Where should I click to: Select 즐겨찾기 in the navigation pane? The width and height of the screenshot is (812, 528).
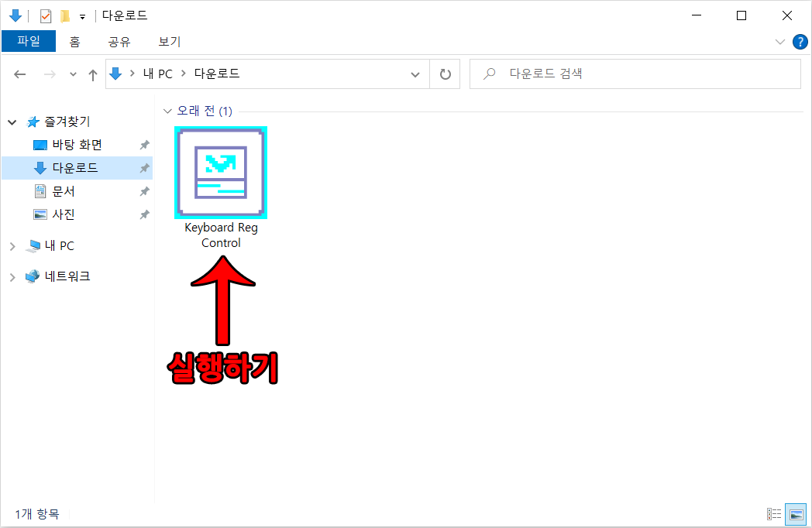[67, 122]
